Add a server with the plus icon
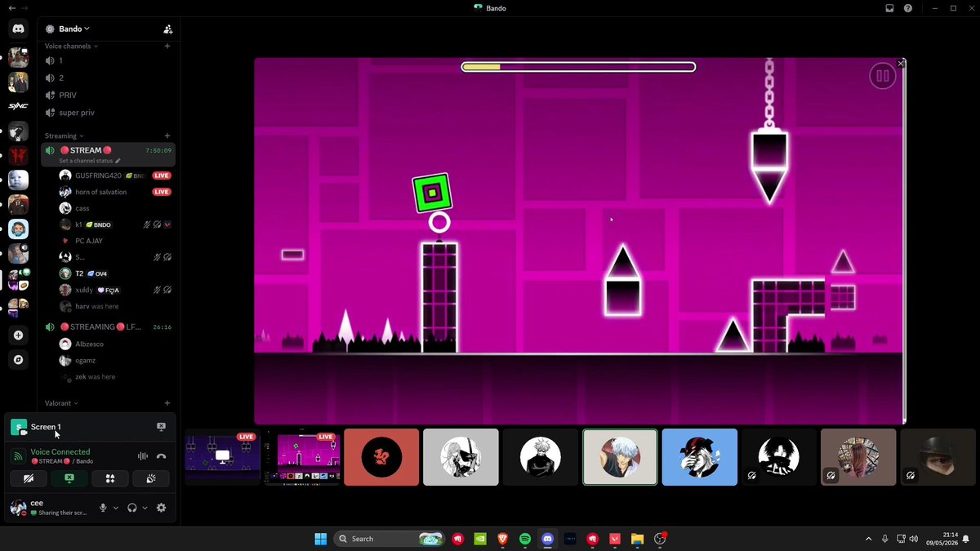The image size is (980, 551). click(x=18, y=335)
